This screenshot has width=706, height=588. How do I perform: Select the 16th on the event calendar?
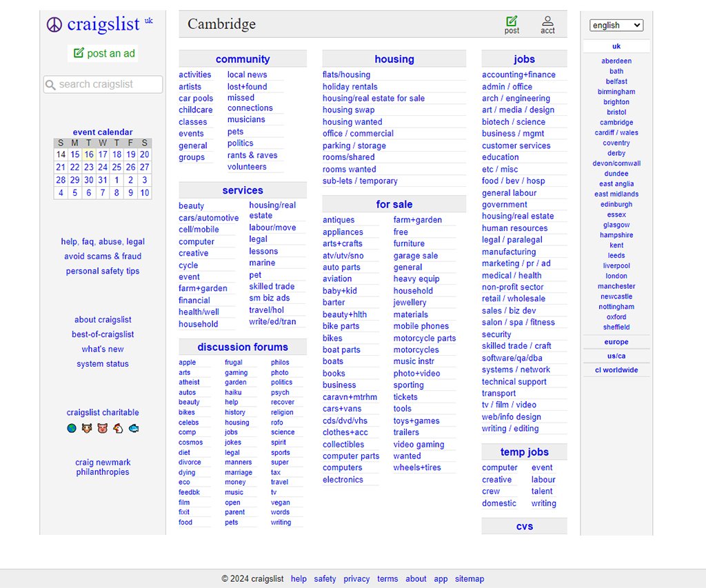point(88,154)
